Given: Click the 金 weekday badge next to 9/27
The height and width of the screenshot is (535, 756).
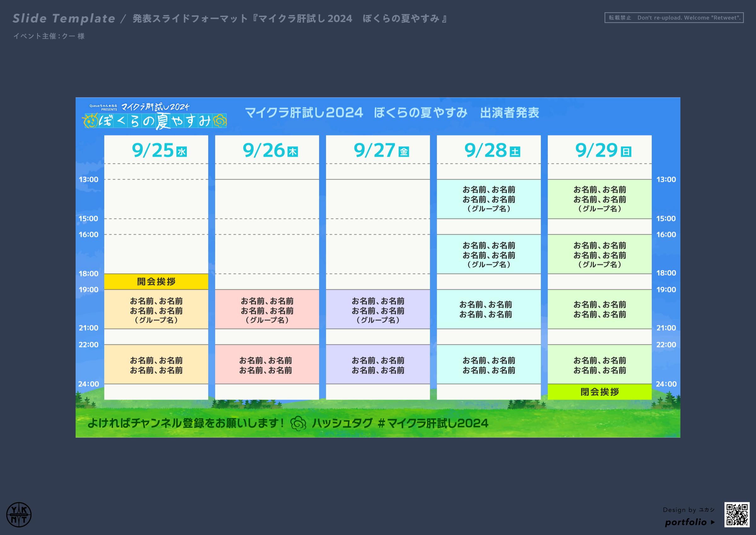Looking at the screenshot, I should 404,152.
